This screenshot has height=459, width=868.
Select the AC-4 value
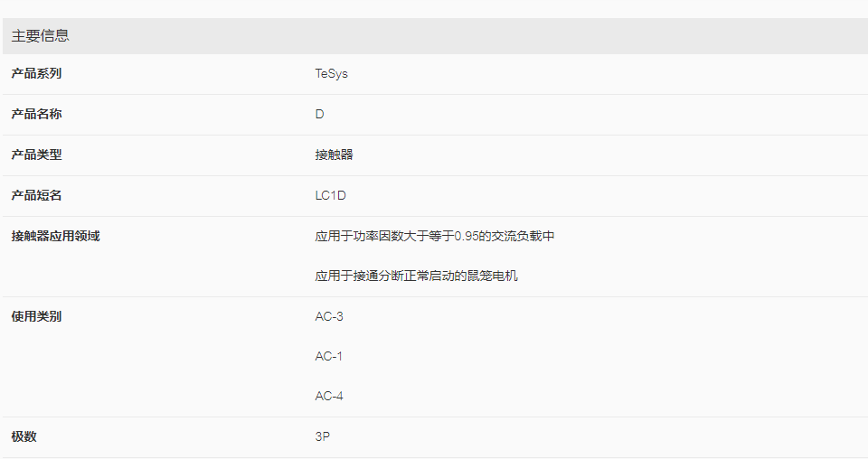(x=329, y=397)
